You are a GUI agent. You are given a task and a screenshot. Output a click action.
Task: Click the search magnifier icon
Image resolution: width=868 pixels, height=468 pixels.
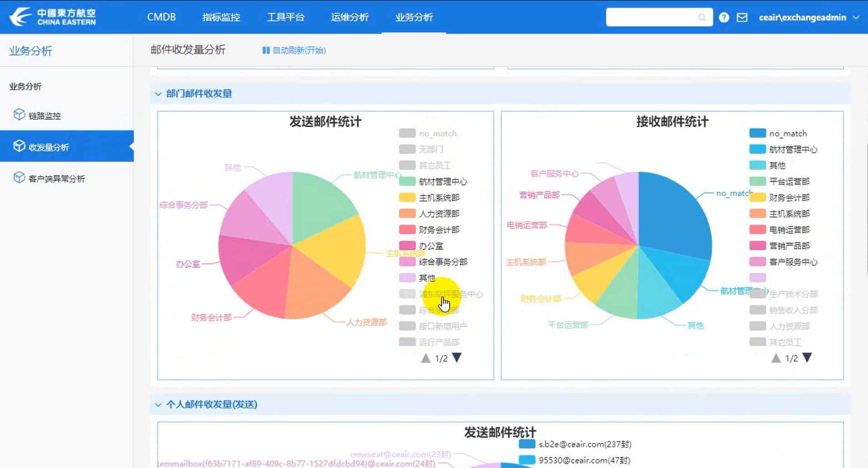coord(702,17)
